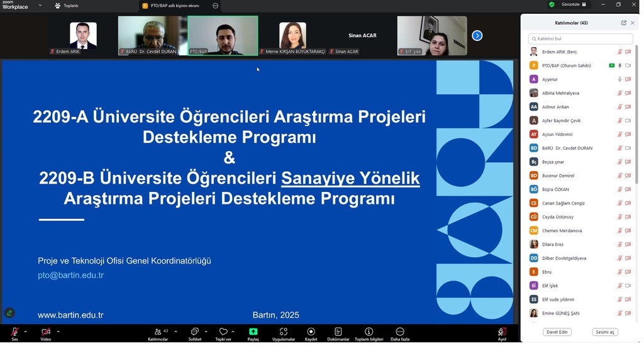Turn on camera with the Video button
This screenshot has width=644, height=346.
click(x=46, y=332)
